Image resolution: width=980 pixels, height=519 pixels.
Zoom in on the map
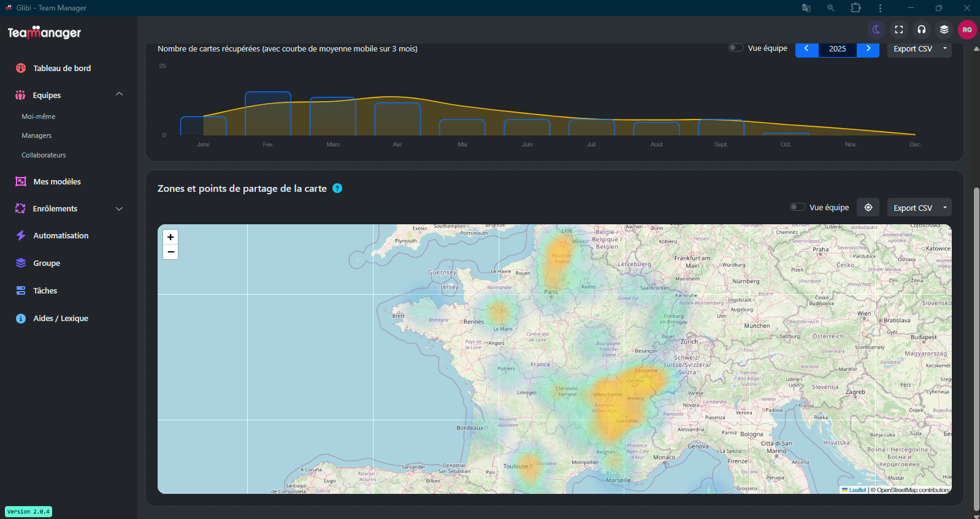(x=170, y=237)
